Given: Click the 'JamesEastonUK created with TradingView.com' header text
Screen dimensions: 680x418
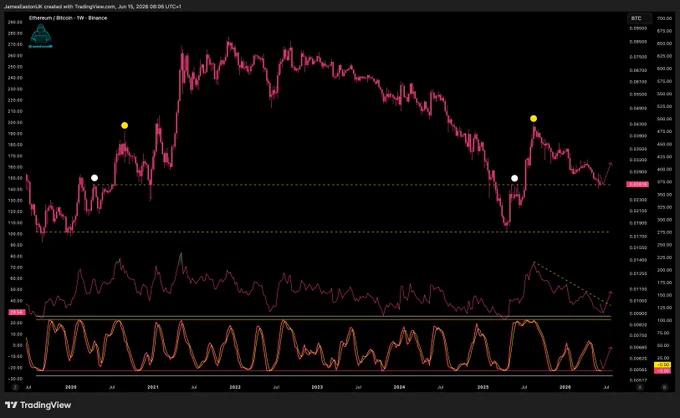Looking at the screenshot, I should 92,7.
